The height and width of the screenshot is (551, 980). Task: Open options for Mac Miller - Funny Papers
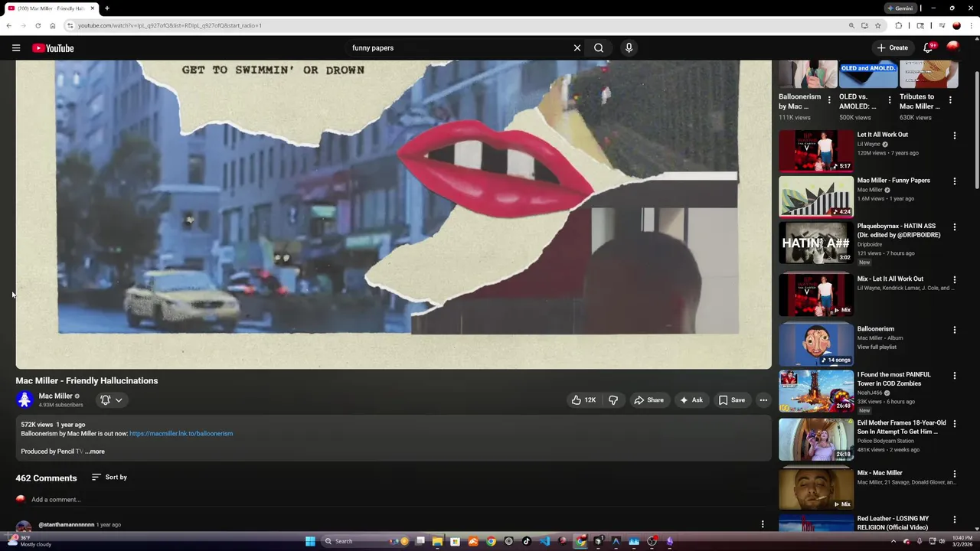(954, 181)
